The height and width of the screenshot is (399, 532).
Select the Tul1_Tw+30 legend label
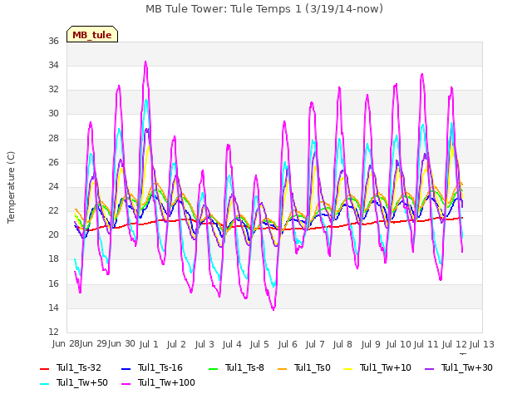coord(467,367)
